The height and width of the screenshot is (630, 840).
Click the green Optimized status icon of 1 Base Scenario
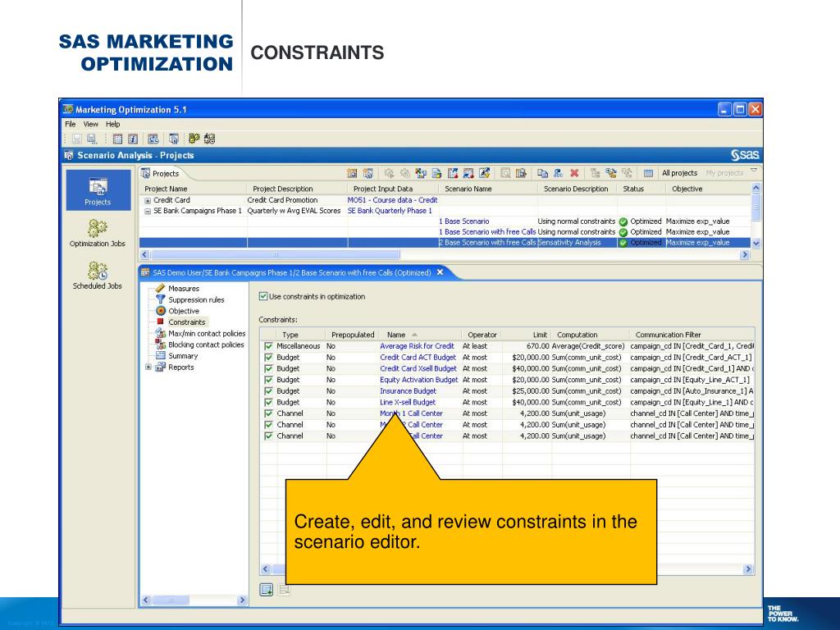click(623, 221)
